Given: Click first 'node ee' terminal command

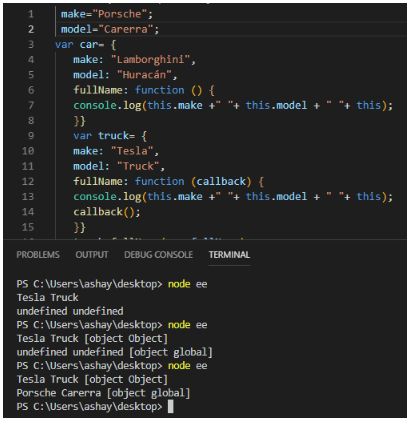Looking at the screenshot, I should [188, 284].
